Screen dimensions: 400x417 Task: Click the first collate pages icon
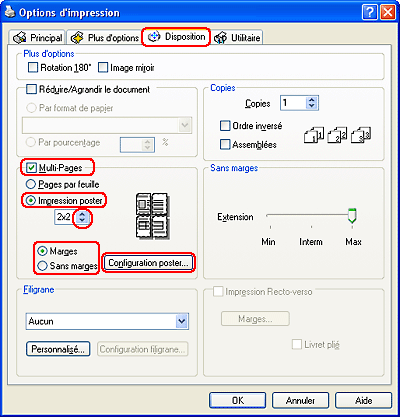click(x=314, y=135)
